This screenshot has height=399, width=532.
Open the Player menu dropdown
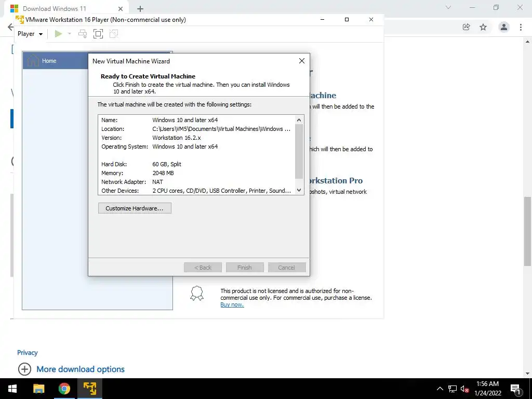pos(30,34)
